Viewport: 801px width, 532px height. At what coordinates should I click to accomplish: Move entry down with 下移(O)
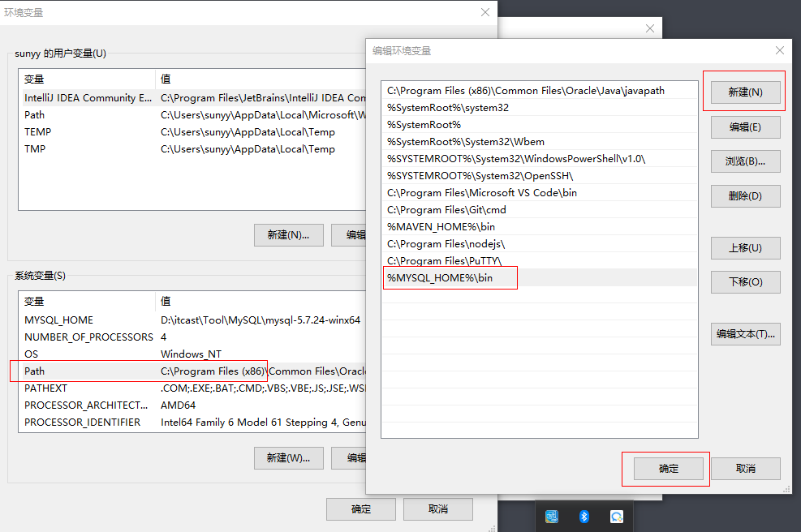click(745, 282)
